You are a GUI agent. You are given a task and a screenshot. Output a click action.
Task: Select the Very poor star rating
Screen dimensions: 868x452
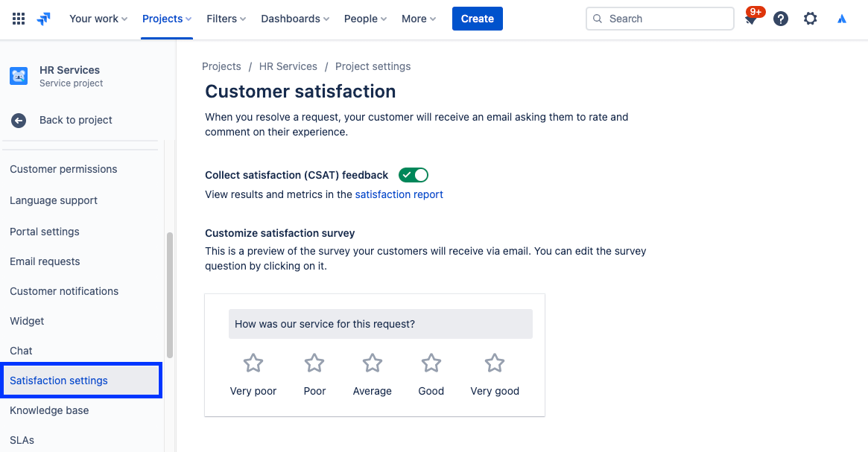253,363
